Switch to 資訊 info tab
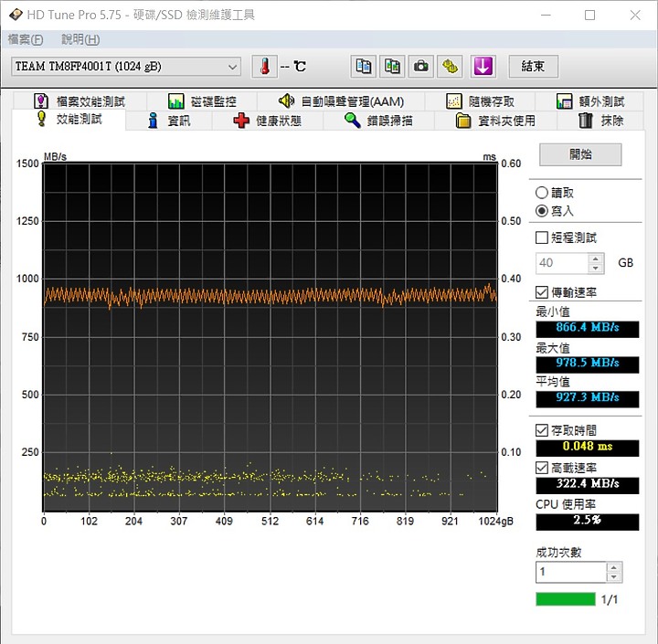The image size is (658, 644). pyautogui.click(x=170, y=121)
